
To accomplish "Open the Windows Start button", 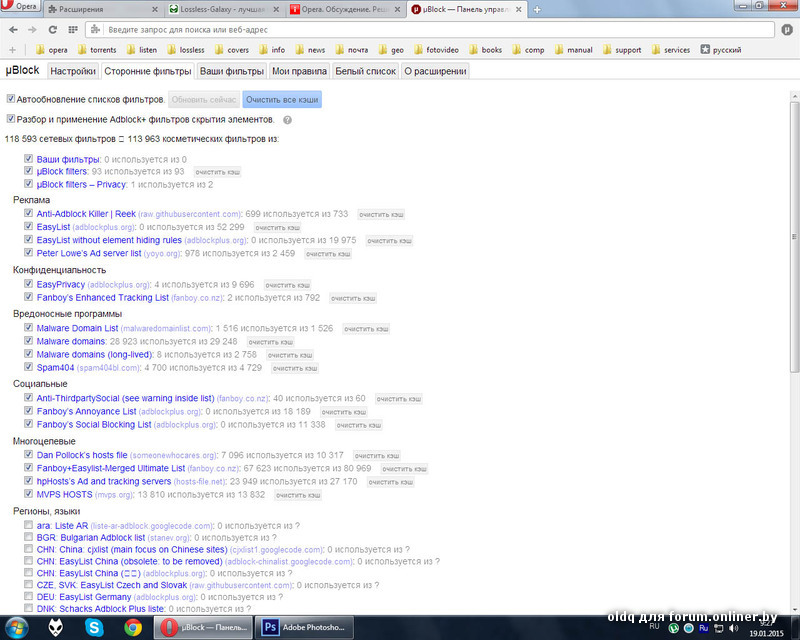I will [x=16, y=627].
